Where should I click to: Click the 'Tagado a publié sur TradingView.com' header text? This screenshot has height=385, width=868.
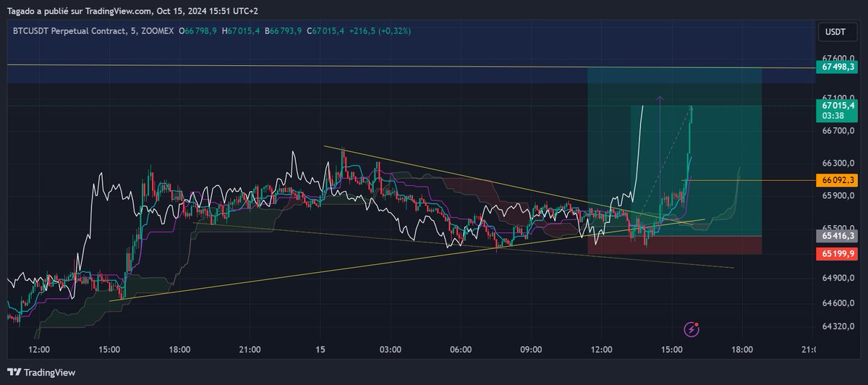[x=80, y=10]
